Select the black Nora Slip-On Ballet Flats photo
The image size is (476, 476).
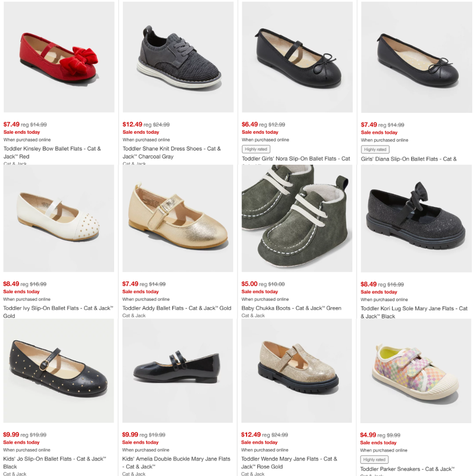click(297, 57)
